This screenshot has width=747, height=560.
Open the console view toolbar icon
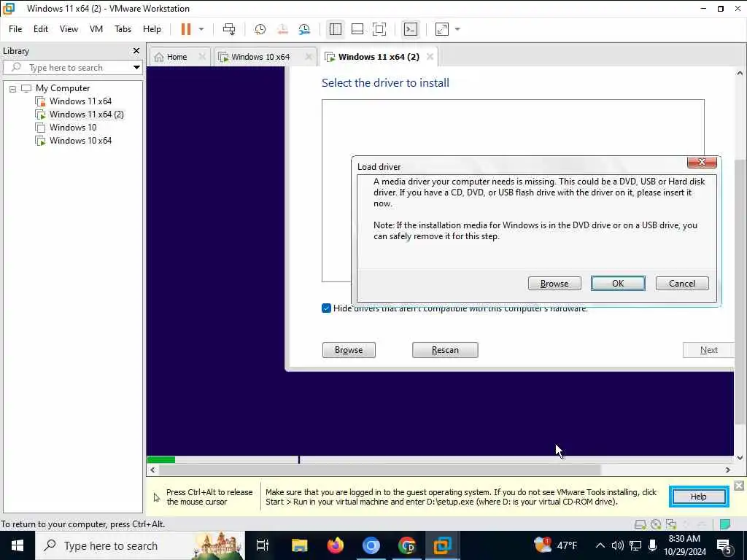[x=411, y=29]
